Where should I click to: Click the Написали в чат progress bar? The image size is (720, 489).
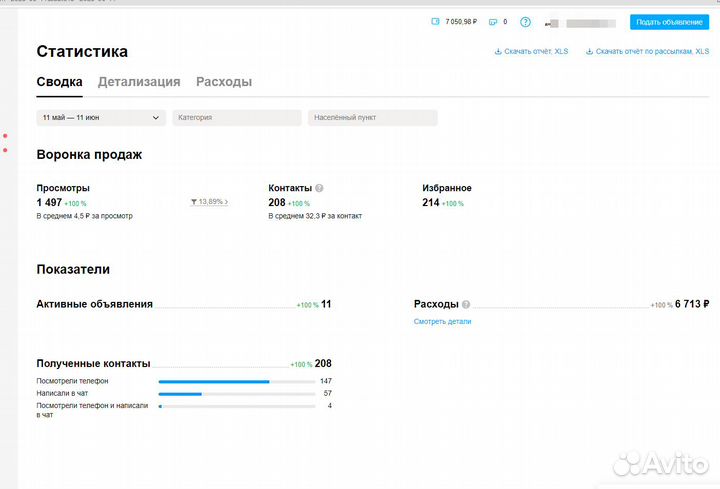click(x=237, y=394)
